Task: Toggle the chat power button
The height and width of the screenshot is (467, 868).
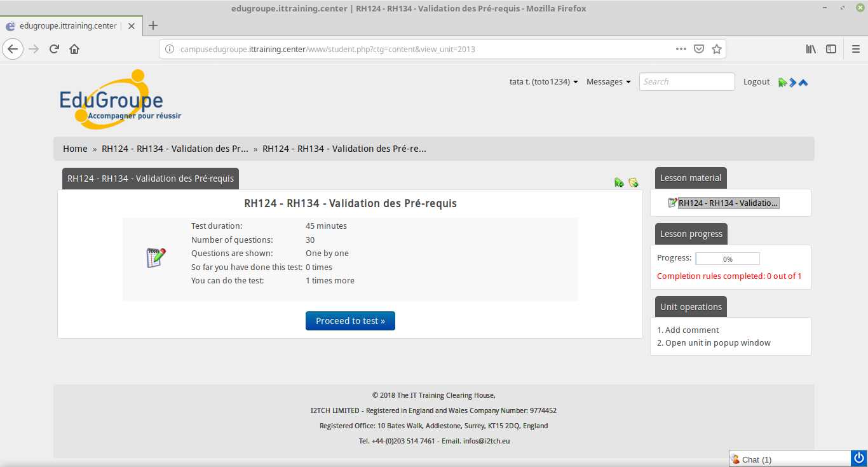Action: [x=859, y=458]
